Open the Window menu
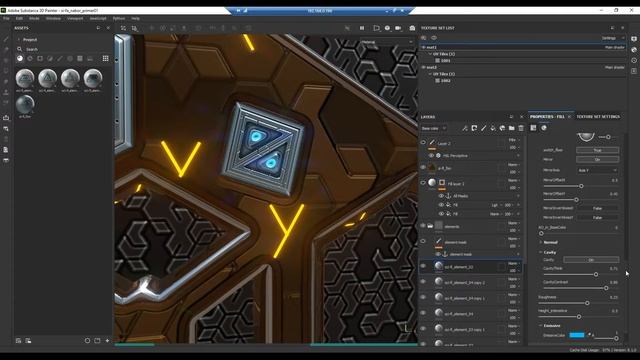This screenshot has height=360, width=640. point(53,18)
